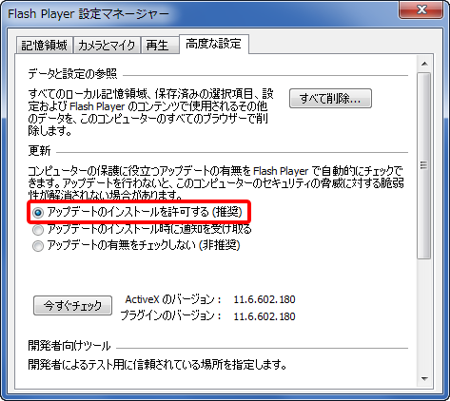This screenshot has height=401, width=450.
Task: Click the 更新 section heading
Action: coord(39,151)
